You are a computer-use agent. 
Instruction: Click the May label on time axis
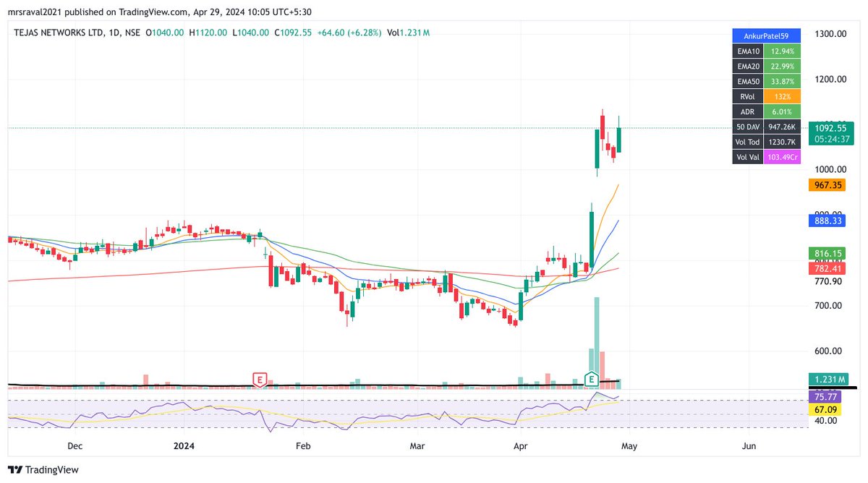coord(628,447)
